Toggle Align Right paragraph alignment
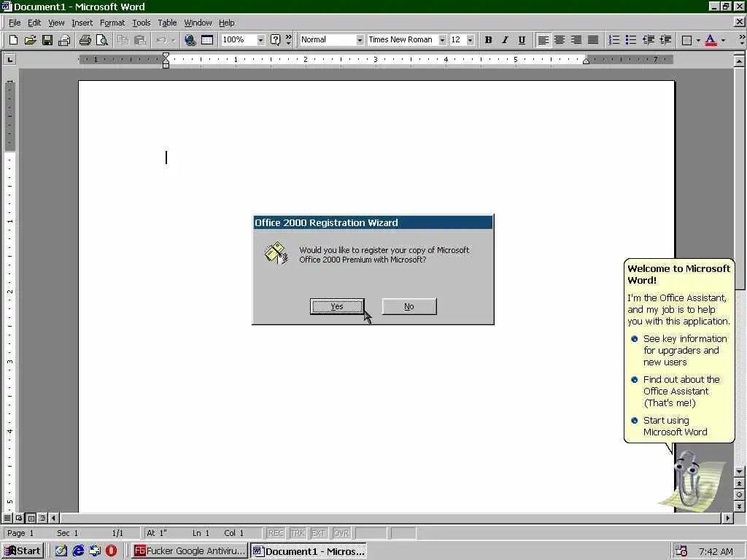Viewport: 747px width, 560px height. pyautogui.click(x=576, y=40)
